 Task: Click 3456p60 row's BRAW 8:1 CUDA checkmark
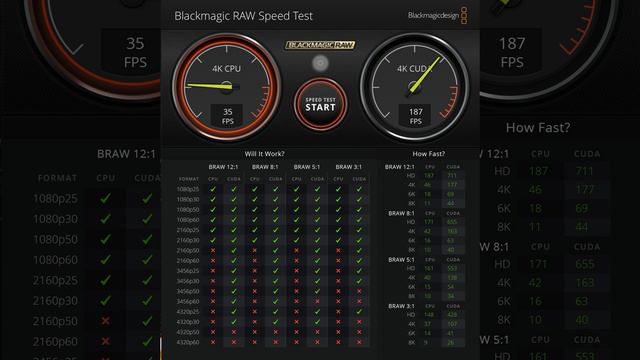(276, 301)
